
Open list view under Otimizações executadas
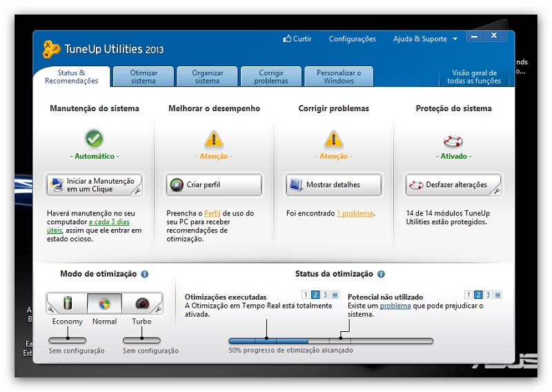click(335, 295)
